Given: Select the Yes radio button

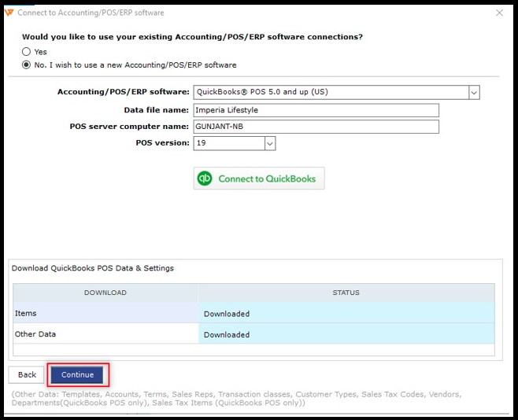Looking at the screenshot, I should tap(26, 52).
